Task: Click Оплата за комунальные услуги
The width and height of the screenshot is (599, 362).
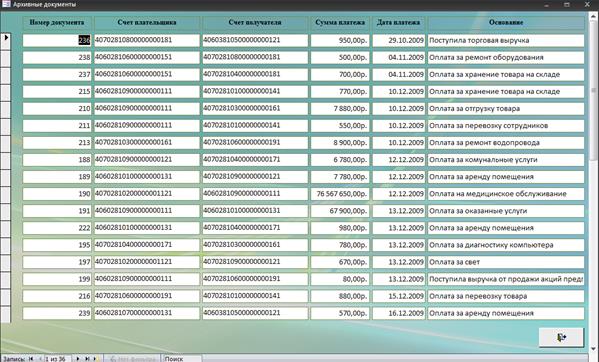Action: tap(506, 160)
